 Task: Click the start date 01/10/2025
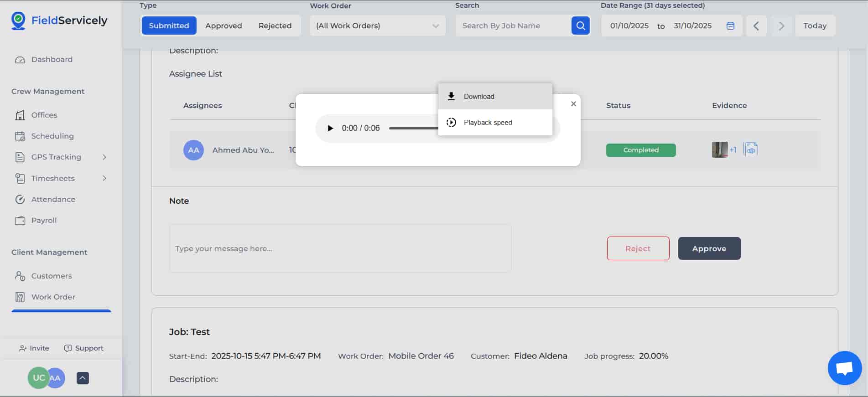[x=629, y=26]
